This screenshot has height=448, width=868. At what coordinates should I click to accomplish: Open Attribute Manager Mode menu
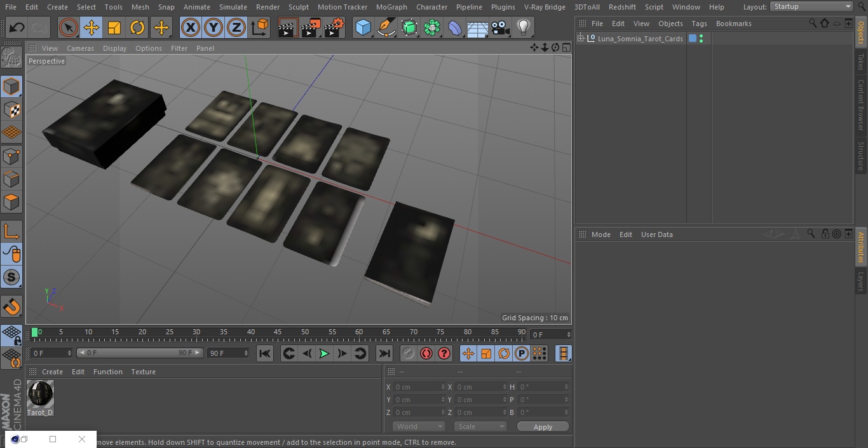tap(600, 234)
